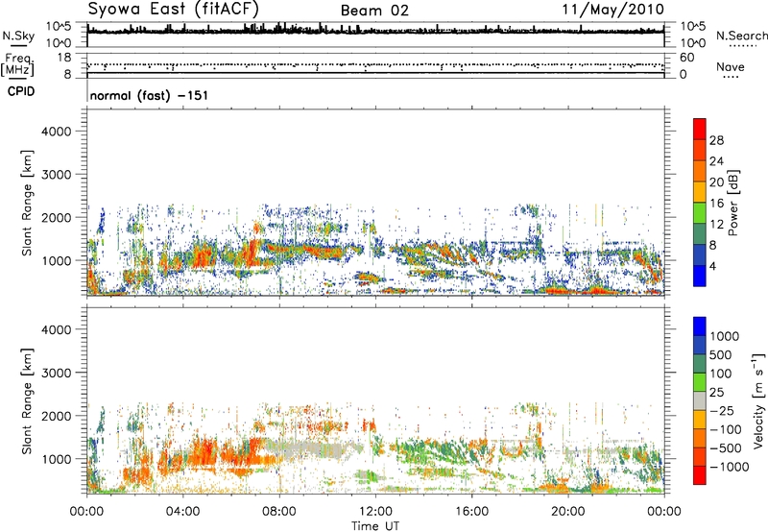Click the '08:00' time tick label
The image size is (768, 532).
pos(279,512)
